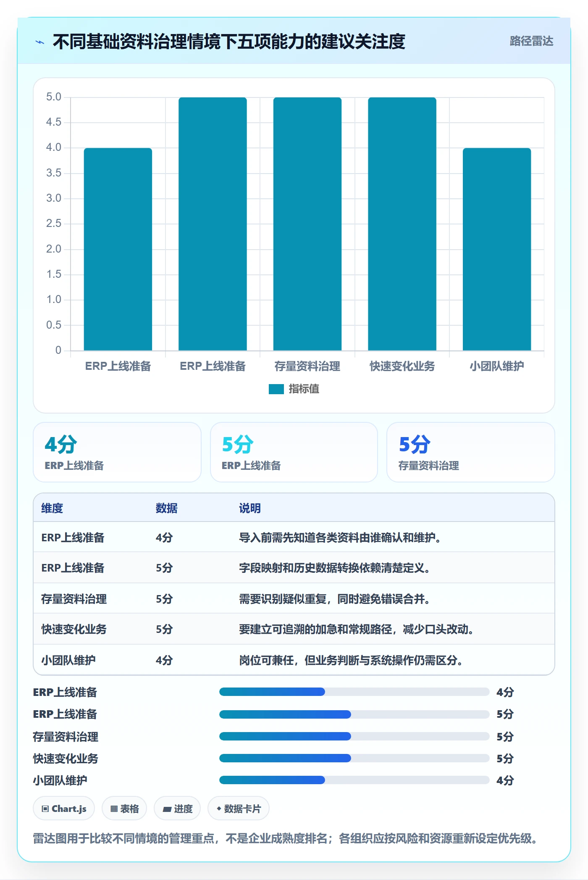Click the 维度 table column header
Image resolution: width=588 pixels, height=880 pixels.
[52, 508]
